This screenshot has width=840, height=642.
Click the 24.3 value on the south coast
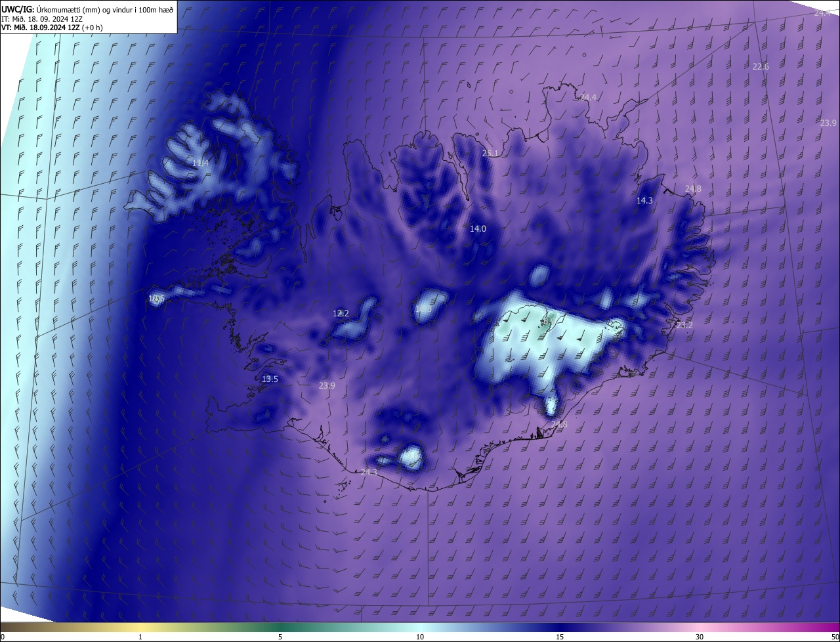click(x=369, y=472)
